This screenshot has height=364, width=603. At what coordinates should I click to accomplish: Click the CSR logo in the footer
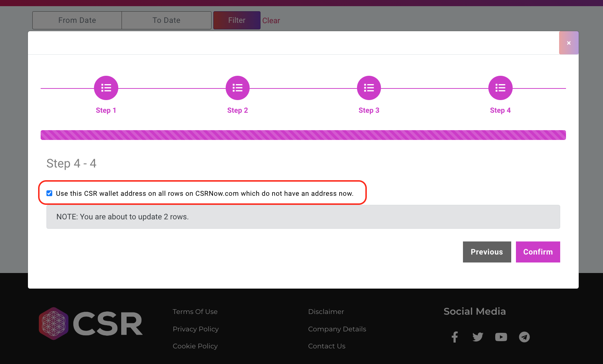(90, 323)
